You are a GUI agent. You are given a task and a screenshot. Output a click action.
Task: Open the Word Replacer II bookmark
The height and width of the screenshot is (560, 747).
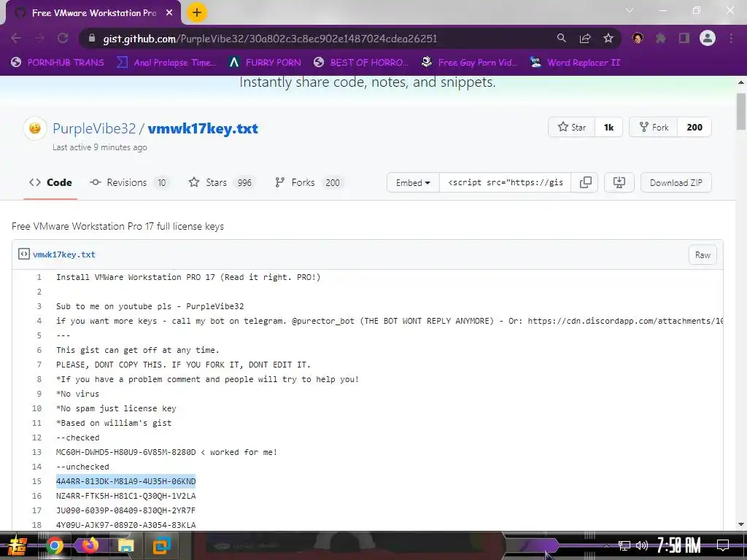pyautogui.click(x=576, y=63)
